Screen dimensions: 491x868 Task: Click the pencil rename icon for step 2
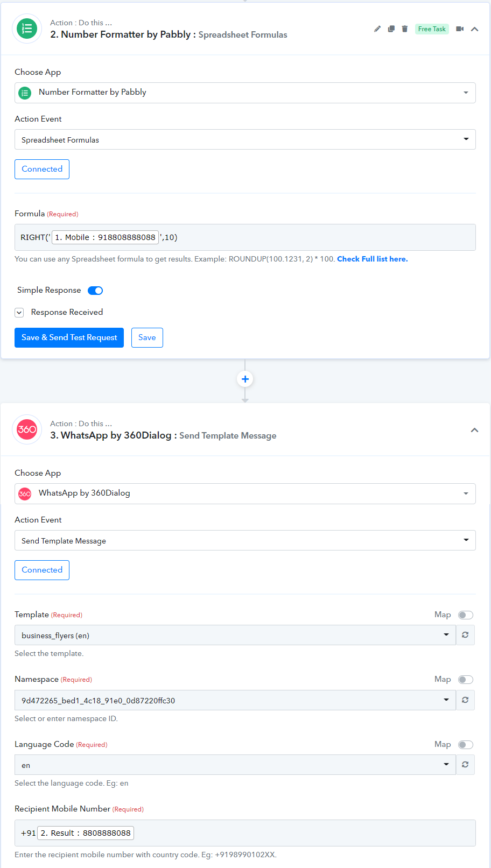click(x=377, y=29)
